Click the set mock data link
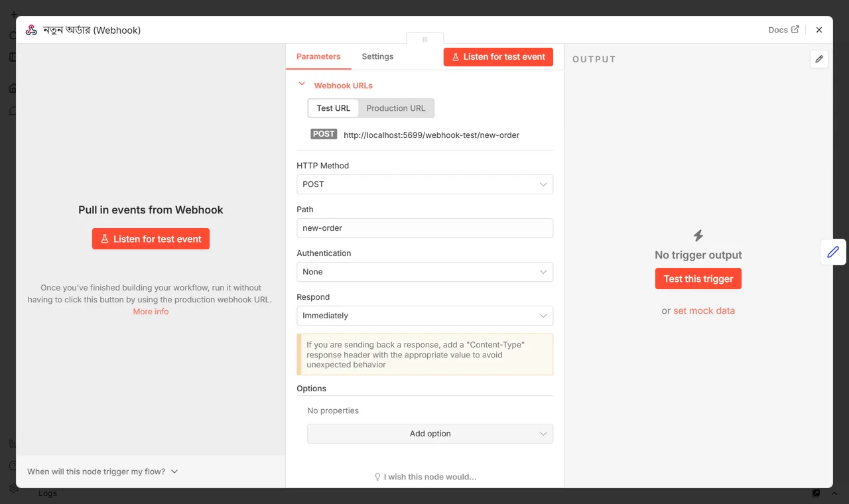 click(704, 310)
